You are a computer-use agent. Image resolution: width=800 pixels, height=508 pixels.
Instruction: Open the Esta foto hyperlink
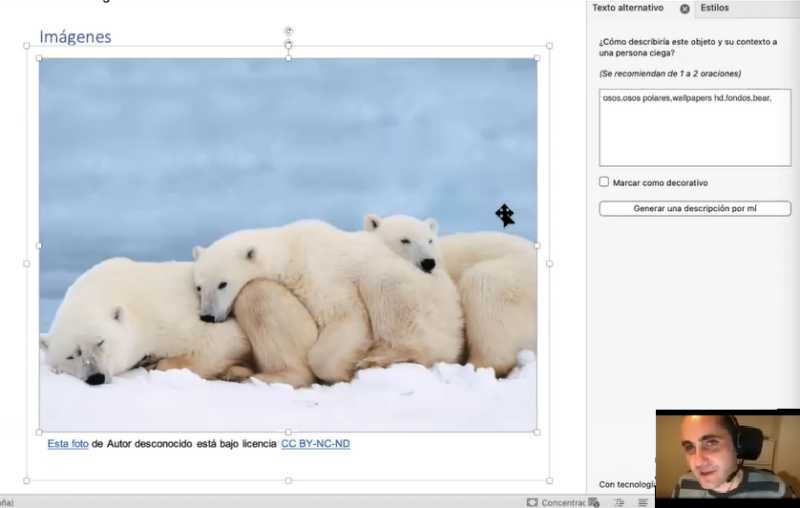click(x=68, y=443)
